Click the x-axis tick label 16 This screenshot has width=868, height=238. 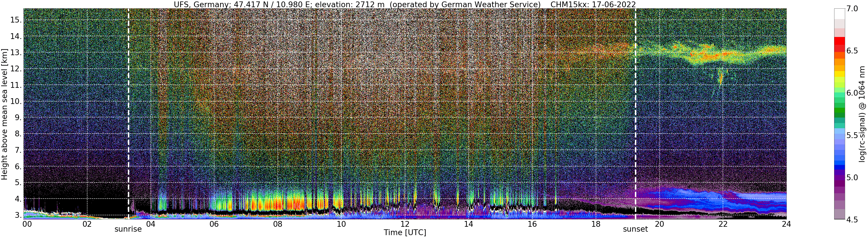pyautogui.click(x=532, y=224)
